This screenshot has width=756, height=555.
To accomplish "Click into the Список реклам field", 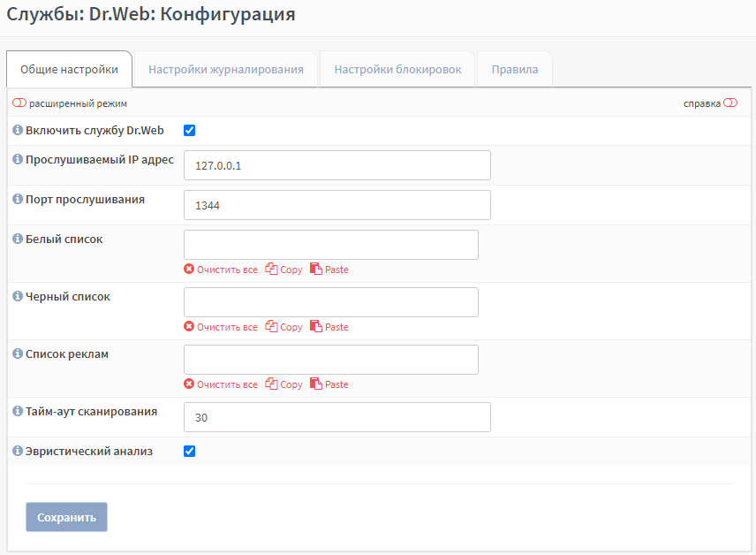I will pyautogui.click(x=330, y=360).
